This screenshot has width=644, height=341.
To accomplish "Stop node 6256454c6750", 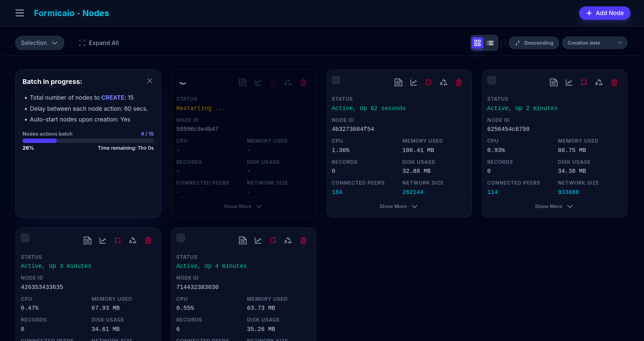I will [584, 83].
